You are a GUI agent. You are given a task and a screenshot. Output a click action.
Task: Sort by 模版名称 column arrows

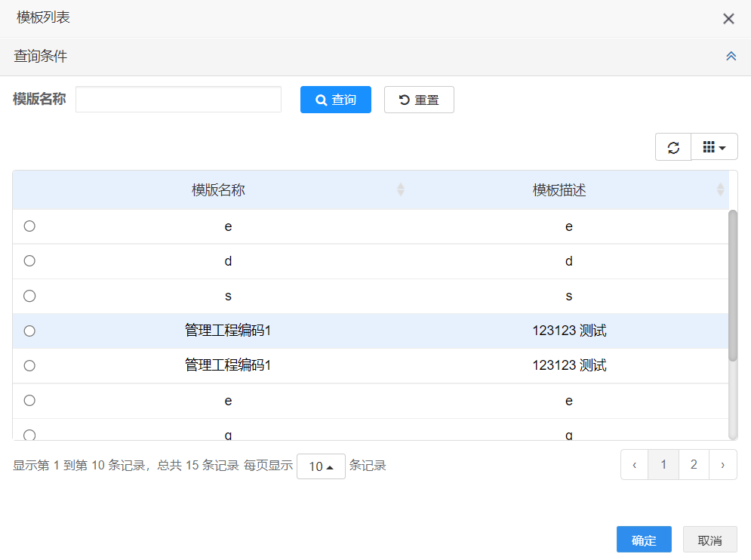pyautogui.click(x=401, y=190)
